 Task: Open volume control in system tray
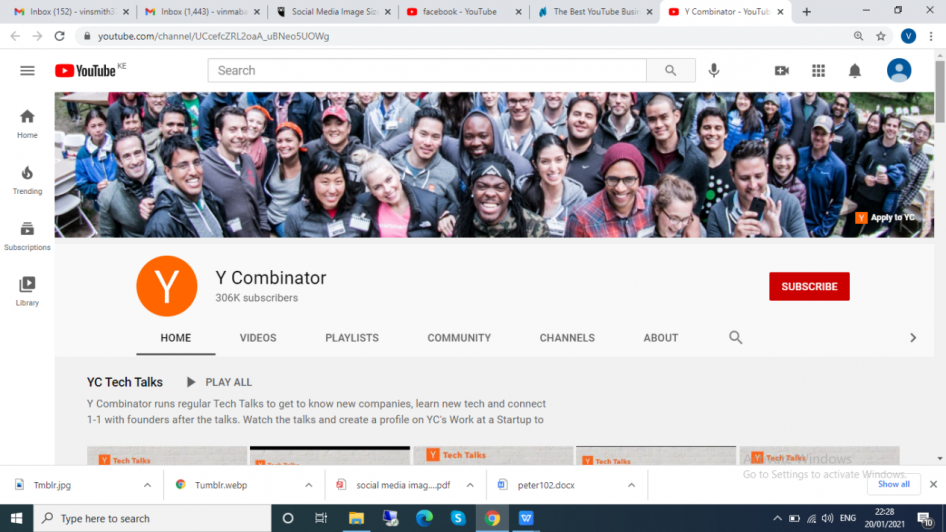coord(827,518)
